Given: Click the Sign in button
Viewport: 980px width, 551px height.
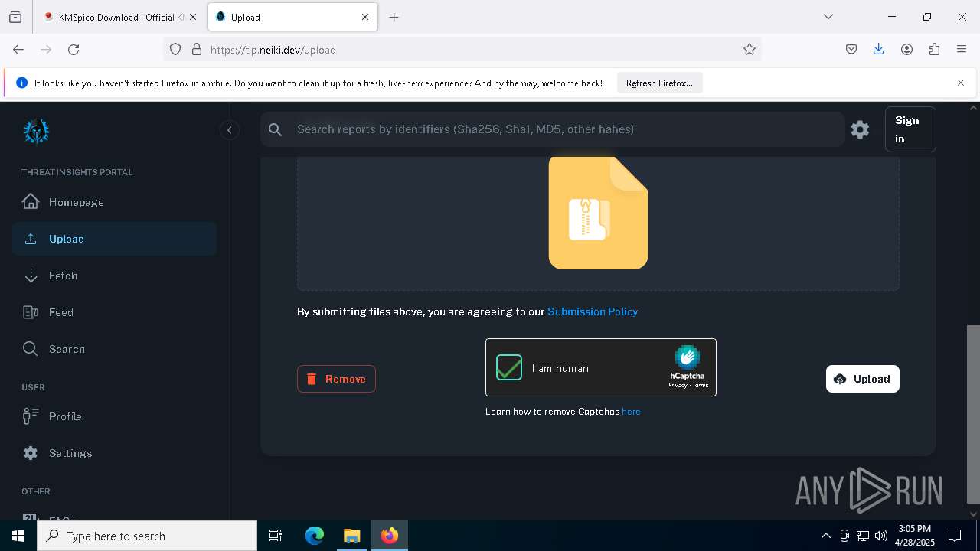Looking at the screenshot, I should point(910,129).
